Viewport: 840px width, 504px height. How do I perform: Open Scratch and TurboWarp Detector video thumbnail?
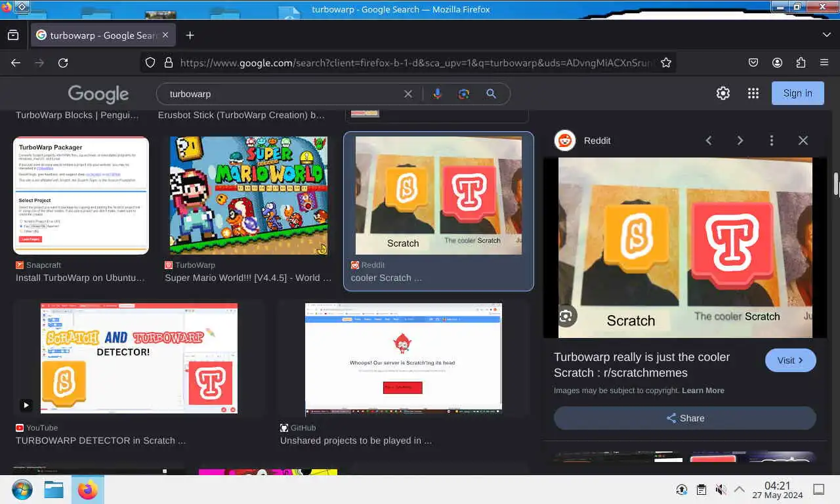click(139, 358)
